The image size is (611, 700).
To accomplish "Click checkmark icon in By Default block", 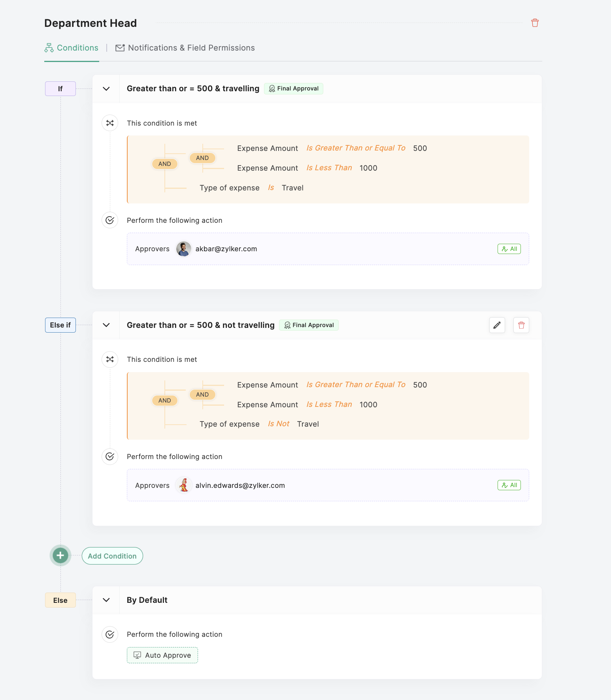I will [x=110, y=634].
